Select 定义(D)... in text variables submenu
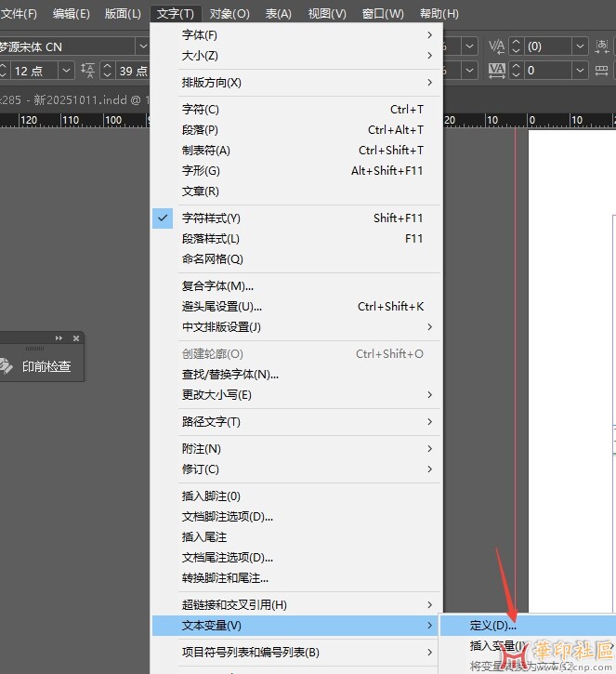616x674 pixels. 493,625
